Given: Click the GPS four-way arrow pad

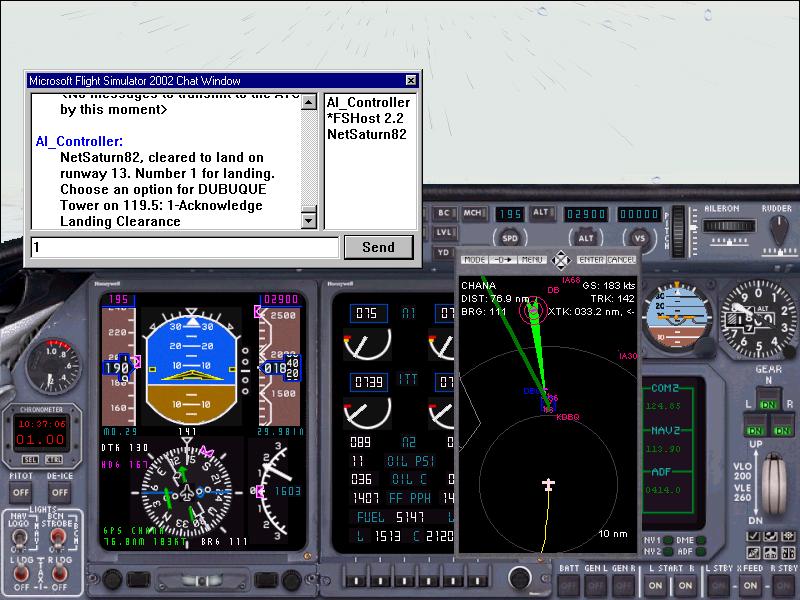Looking at the screenshot, I should [560, 259].
